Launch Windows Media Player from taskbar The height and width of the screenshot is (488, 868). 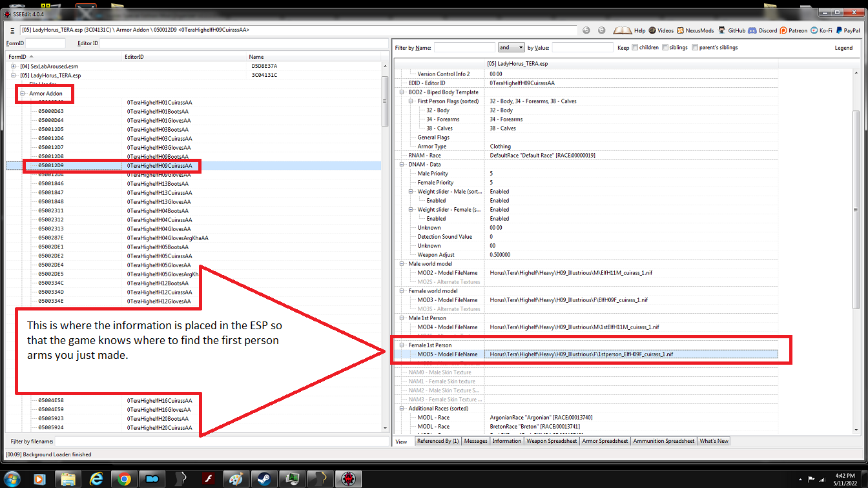coord(39,479)
